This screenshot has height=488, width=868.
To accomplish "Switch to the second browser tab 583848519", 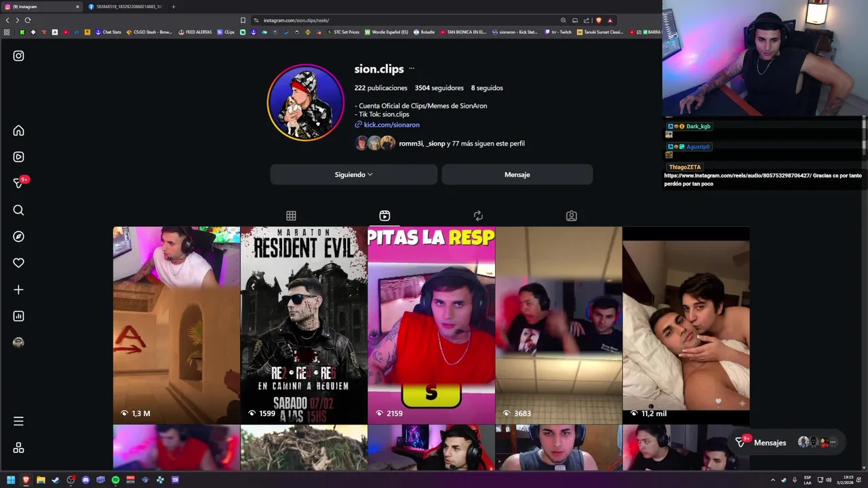I will (125, 6).
